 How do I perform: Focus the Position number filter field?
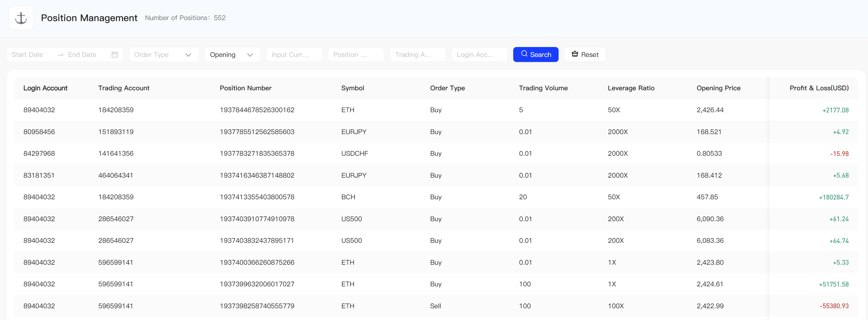pos(356,54)
